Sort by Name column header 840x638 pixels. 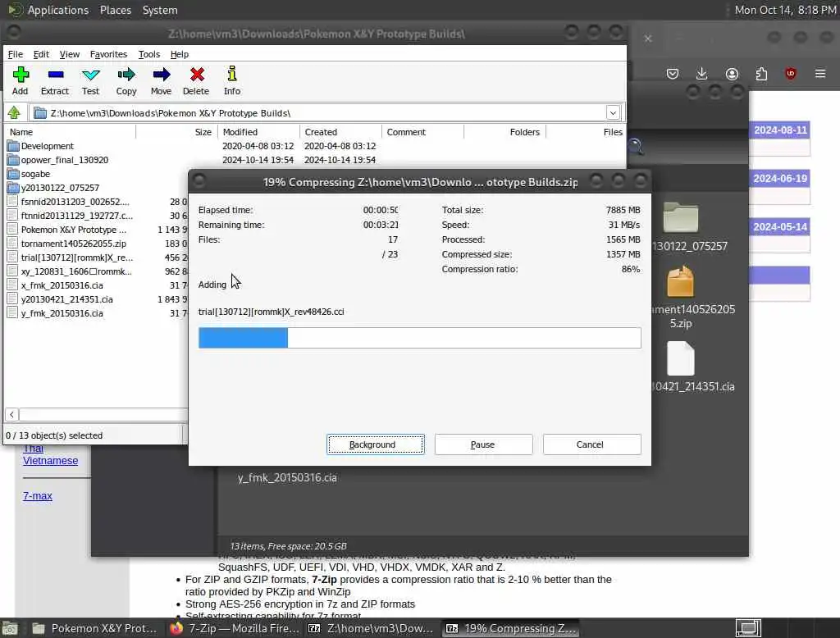point(70,132)
